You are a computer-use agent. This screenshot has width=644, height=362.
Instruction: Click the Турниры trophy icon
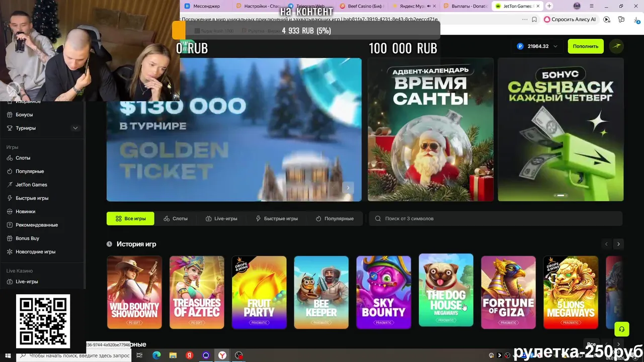click(10, 128)
